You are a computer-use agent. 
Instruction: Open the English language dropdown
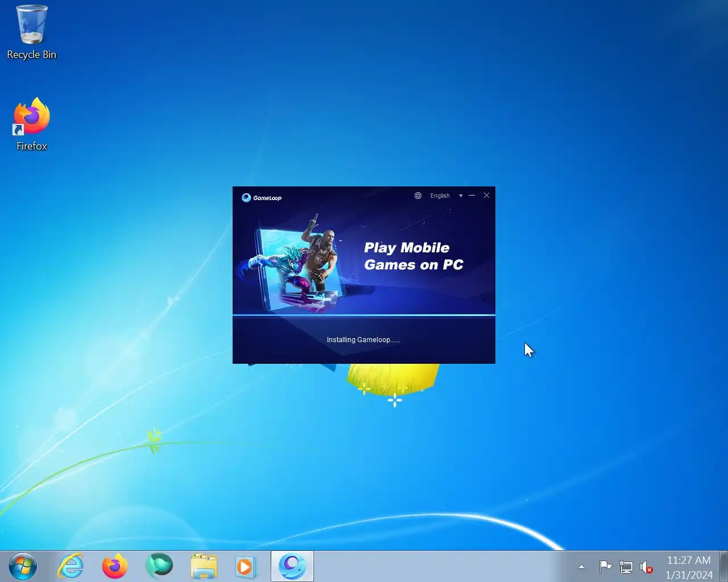tap(440, 196)
